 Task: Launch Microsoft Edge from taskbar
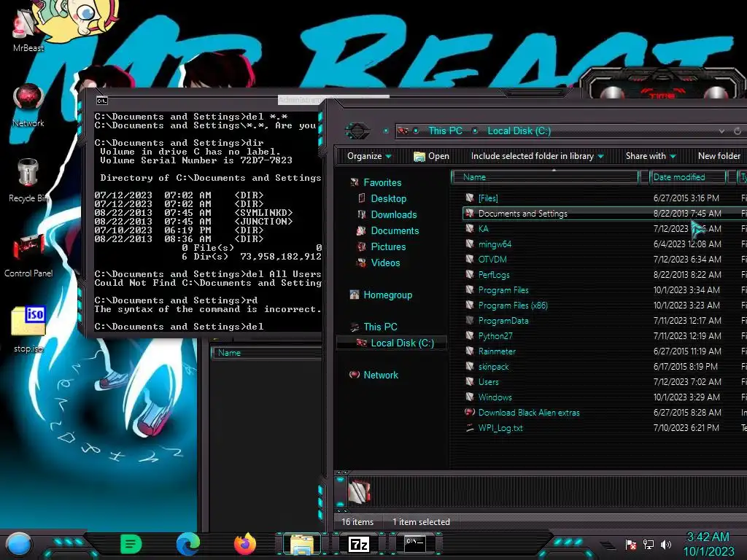[x=188, y=544]
